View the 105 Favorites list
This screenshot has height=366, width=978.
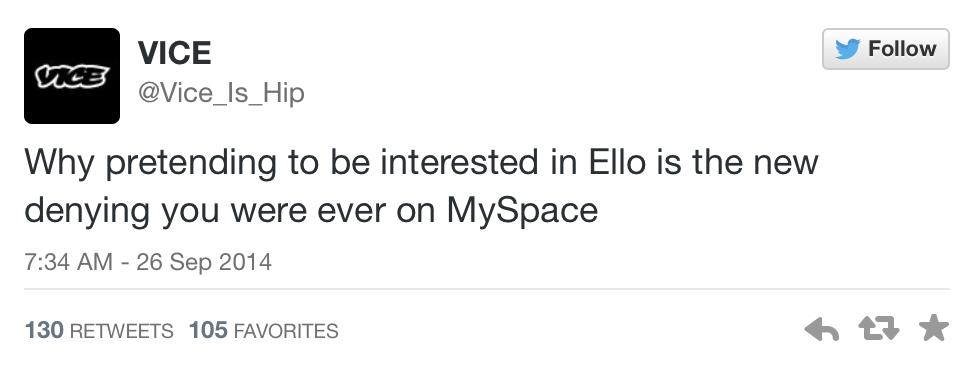[263, 330]
